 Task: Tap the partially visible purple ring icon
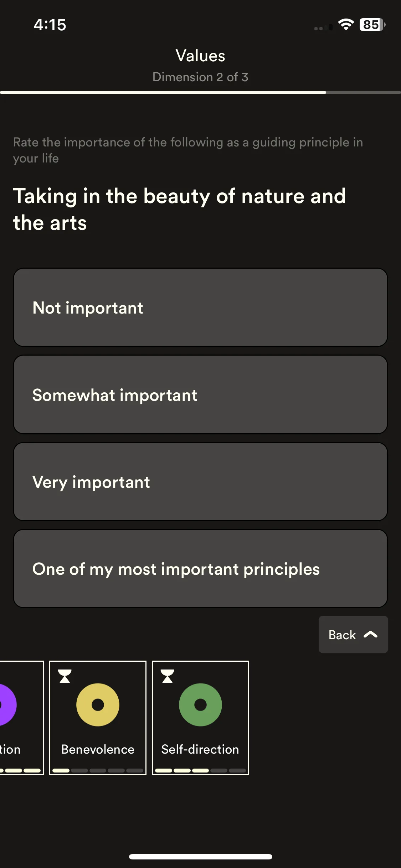(7, 704)
